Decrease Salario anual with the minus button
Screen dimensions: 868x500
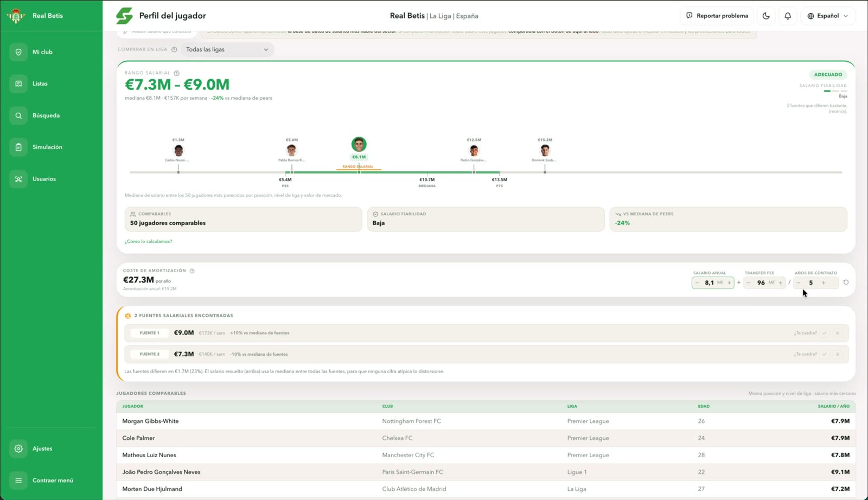pyautogui.click(x=697, y=283)
